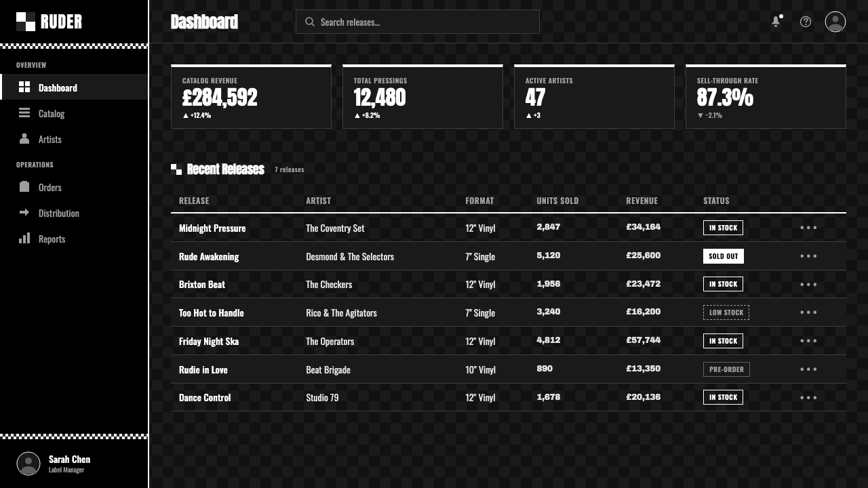868x488 pixels.
Task: Open the Sell-Through Rate 87.3% card
Action: point(766,96)
